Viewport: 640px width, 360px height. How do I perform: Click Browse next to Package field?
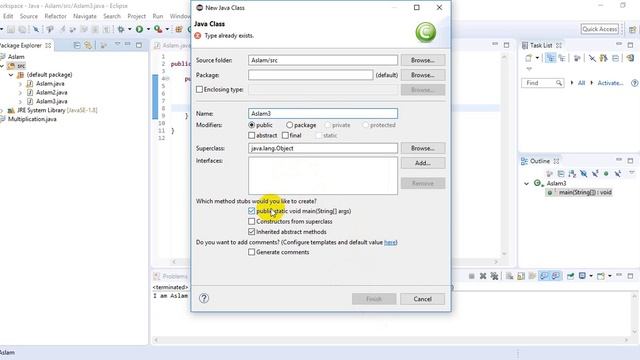422,75
